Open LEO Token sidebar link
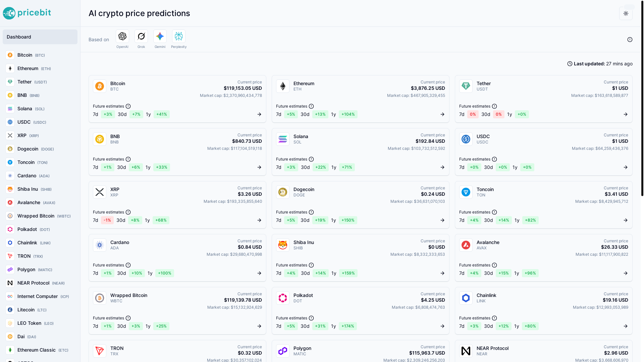644x362 pixels. 40,323
